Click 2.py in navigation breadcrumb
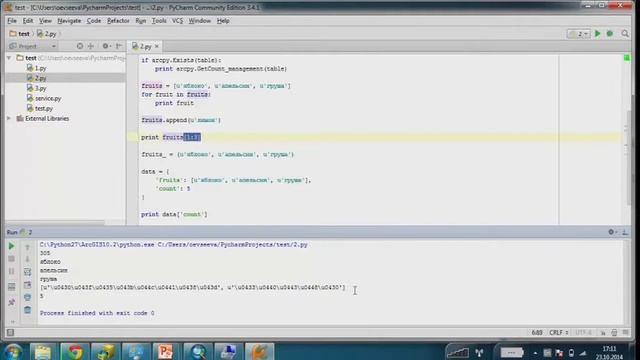Screen dimensions: 640x360 pos(47,34)
